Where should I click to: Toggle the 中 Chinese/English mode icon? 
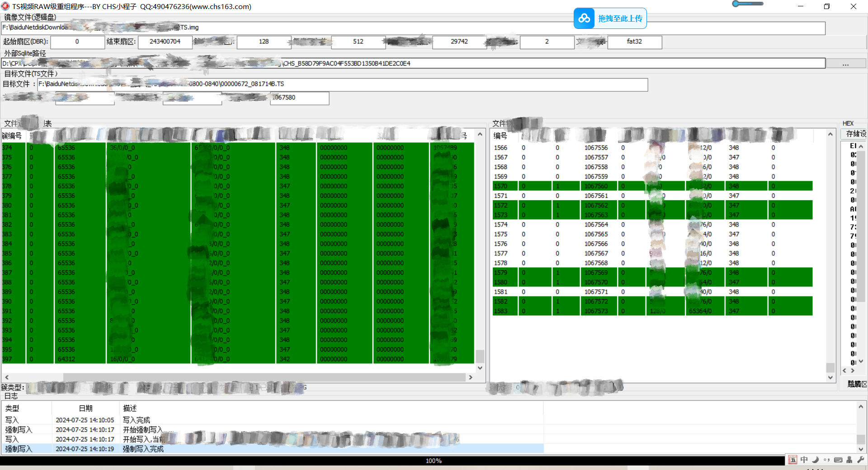tap(804, 460)
